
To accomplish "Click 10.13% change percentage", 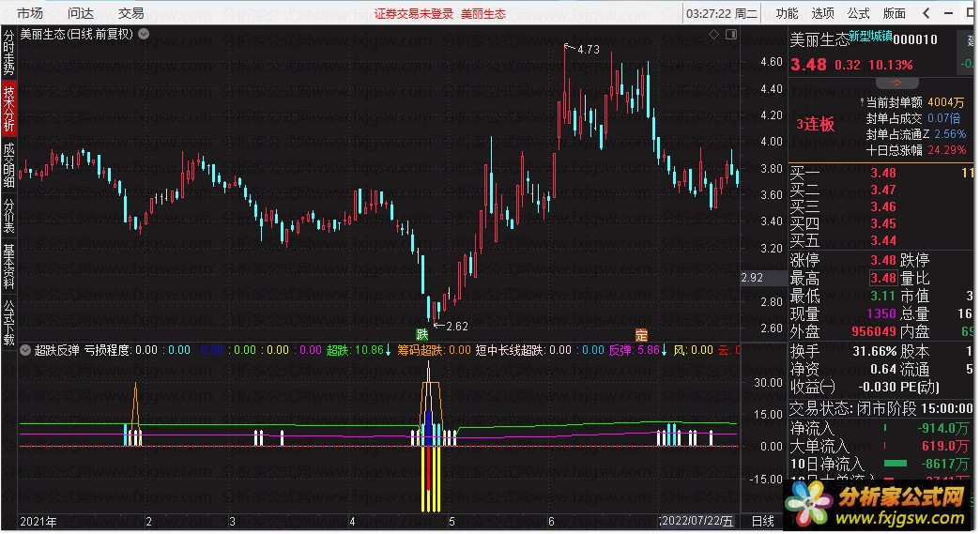I will [x=891, y=65].
